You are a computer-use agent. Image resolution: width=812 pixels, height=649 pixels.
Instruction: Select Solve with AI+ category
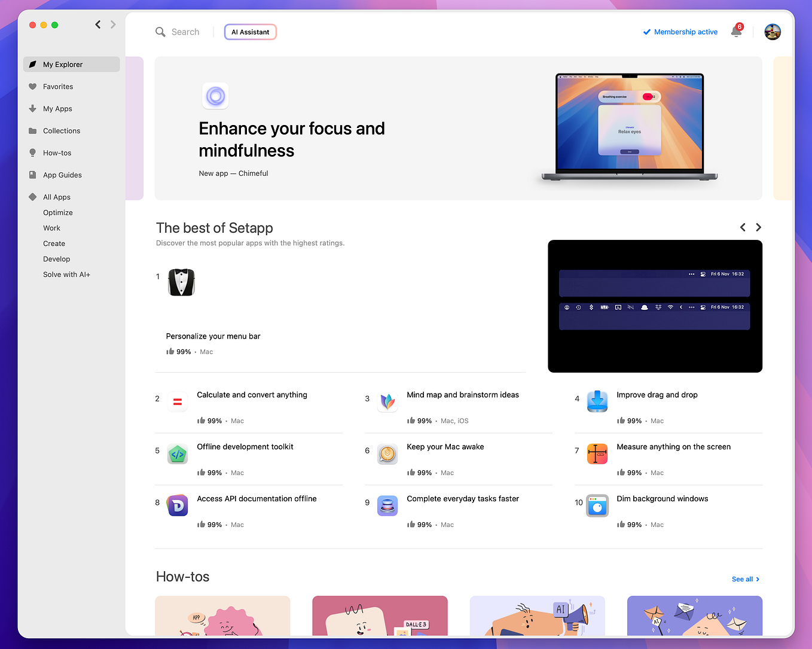pyautogui.click(x=66, y=275)
